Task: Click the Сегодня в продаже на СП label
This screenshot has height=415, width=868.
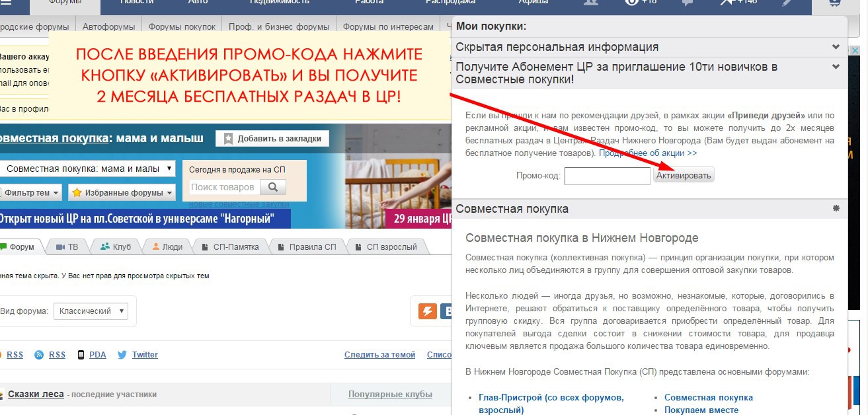Action: tap(237, 169)
